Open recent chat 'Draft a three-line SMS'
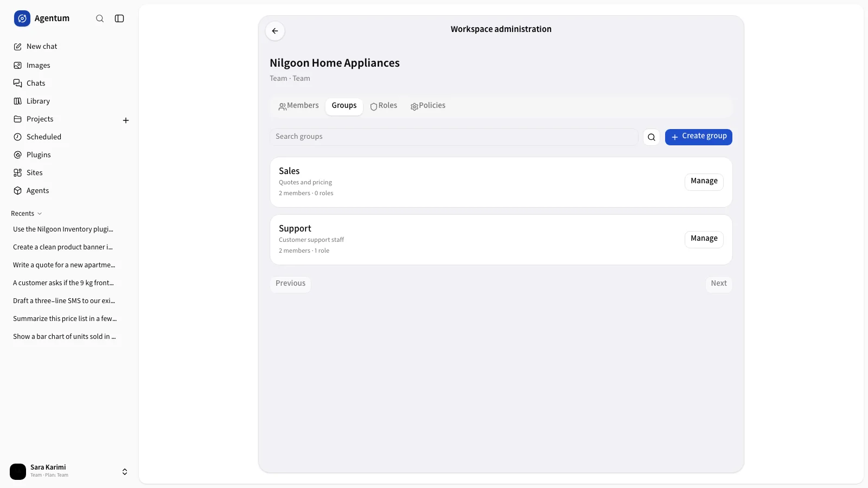This screenshot has height=488, width=868. 64,301
